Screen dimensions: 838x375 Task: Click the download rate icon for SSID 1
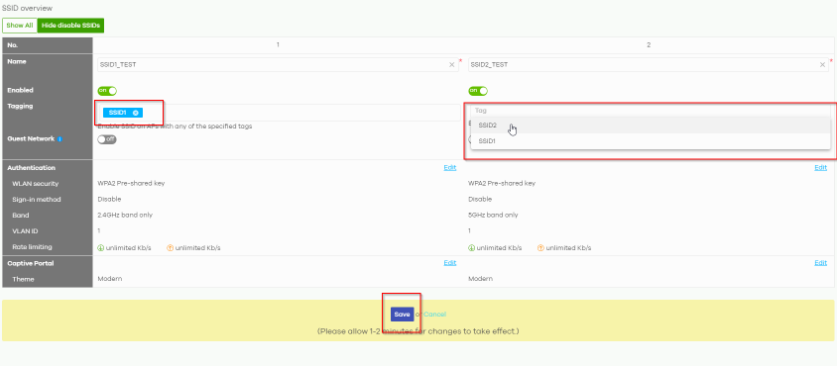[x=100, y=248]
